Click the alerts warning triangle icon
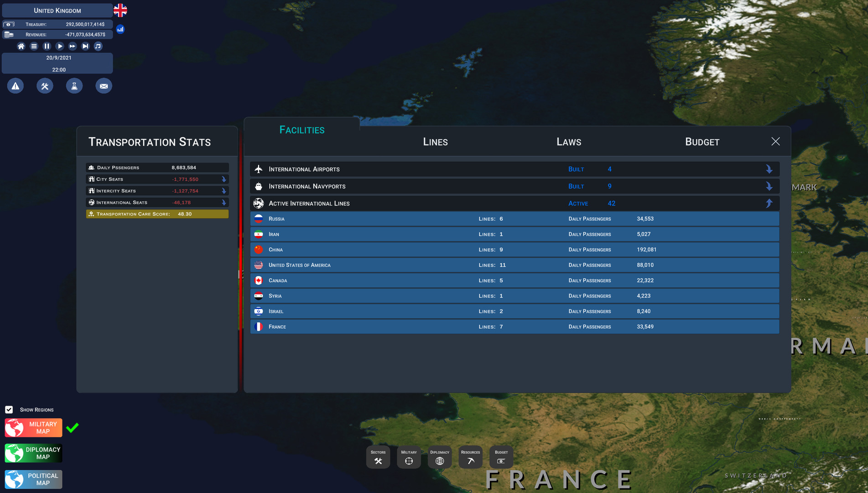The width and height of the screenshot is (868, 493). pyautogui.click(x=16, y=86)
